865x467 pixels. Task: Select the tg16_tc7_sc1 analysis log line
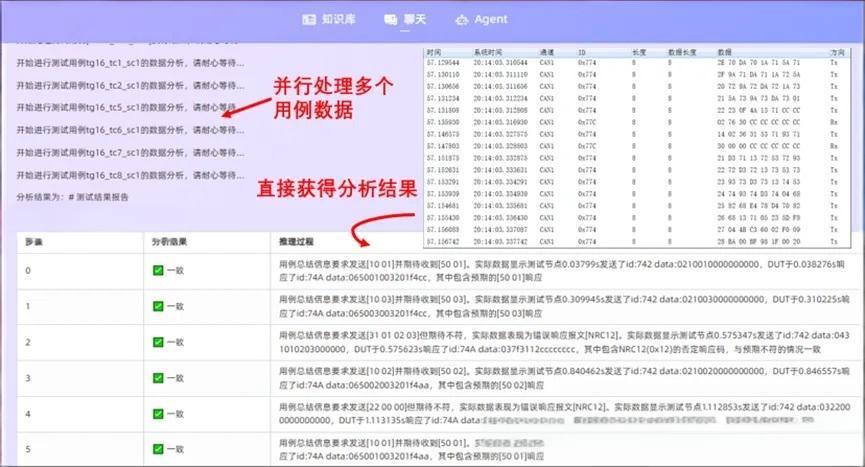[130, 153]
